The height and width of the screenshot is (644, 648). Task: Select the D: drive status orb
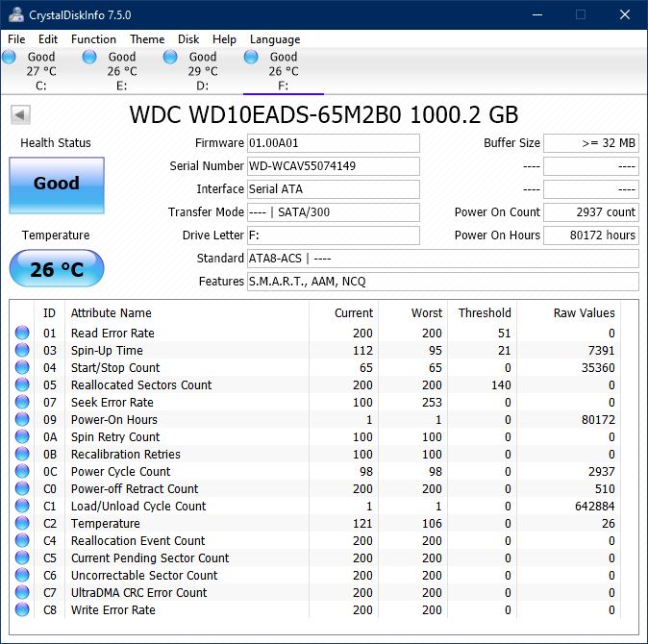[170, 57]
